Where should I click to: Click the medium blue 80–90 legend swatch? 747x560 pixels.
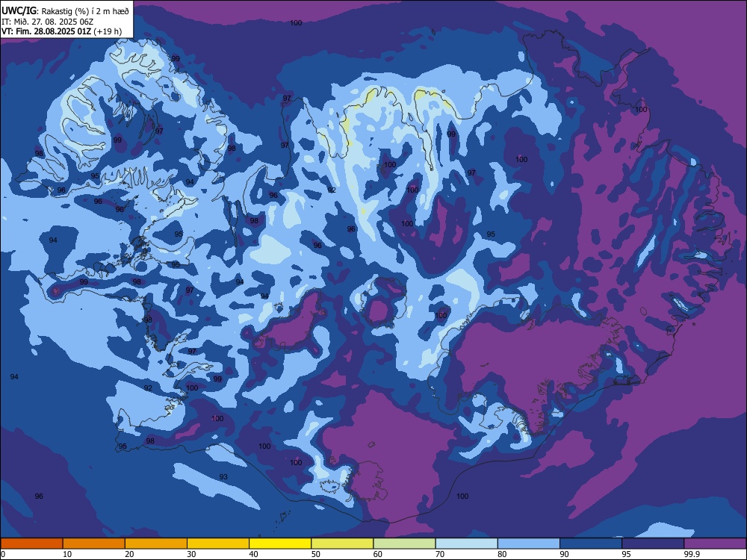tap(529, 544)
